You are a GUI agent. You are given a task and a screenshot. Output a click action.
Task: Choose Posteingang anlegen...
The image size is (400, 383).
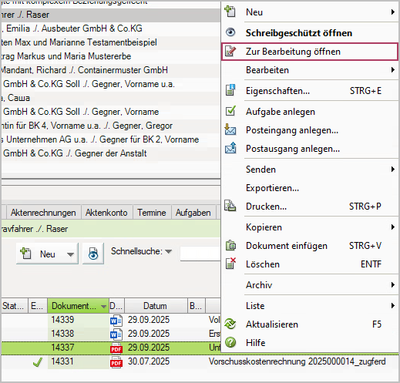pyautogui.click(x=310, y=130)
